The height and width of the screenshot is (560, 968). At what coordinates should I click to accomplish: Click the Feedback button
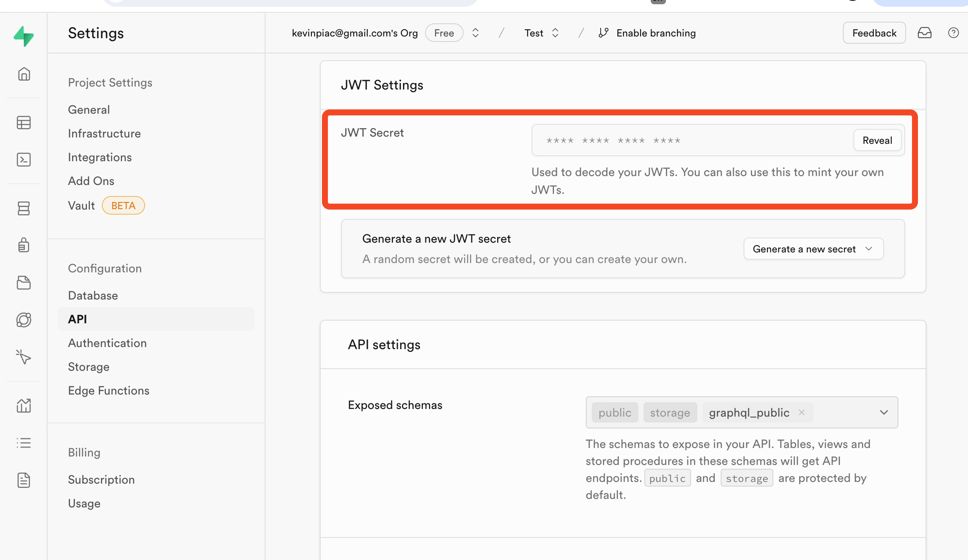click(x=874, y=33)
